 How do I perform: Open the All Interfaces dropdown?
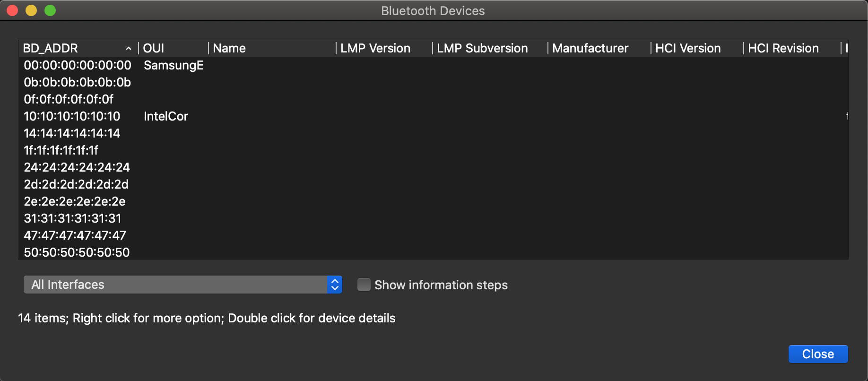point(182,285)
